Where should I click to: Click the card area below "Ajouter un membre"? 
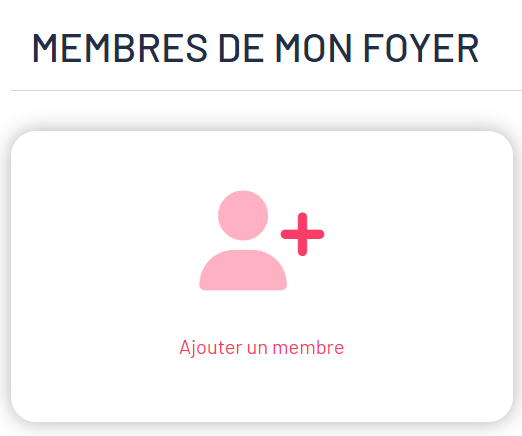pos(262,390)
